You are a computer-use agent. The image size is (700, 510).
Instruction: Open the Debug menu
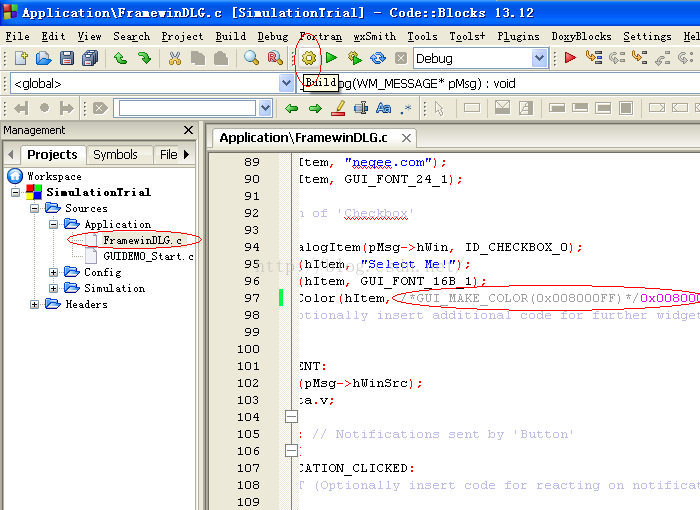[273, 36]
